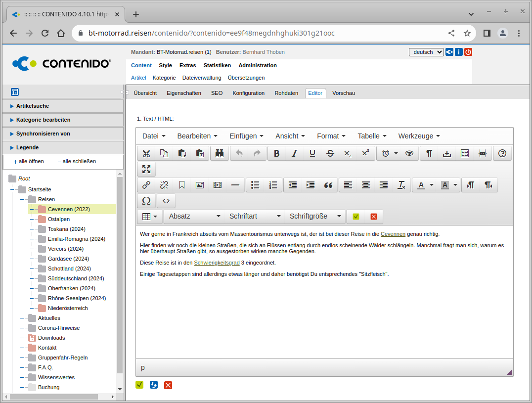Click the binoculars find and replace icon

pyautogui.click(x=220, y=153)
